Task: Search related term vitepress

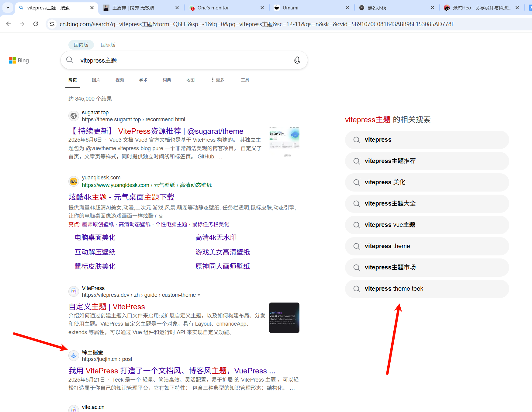Action: (427, 140)
